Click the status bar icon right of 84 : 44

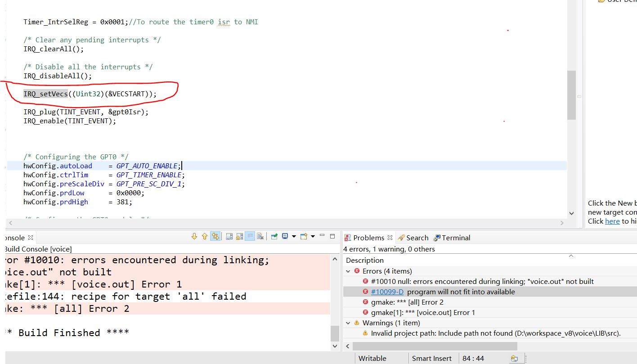pyautogui.click(x=514, y=359)
